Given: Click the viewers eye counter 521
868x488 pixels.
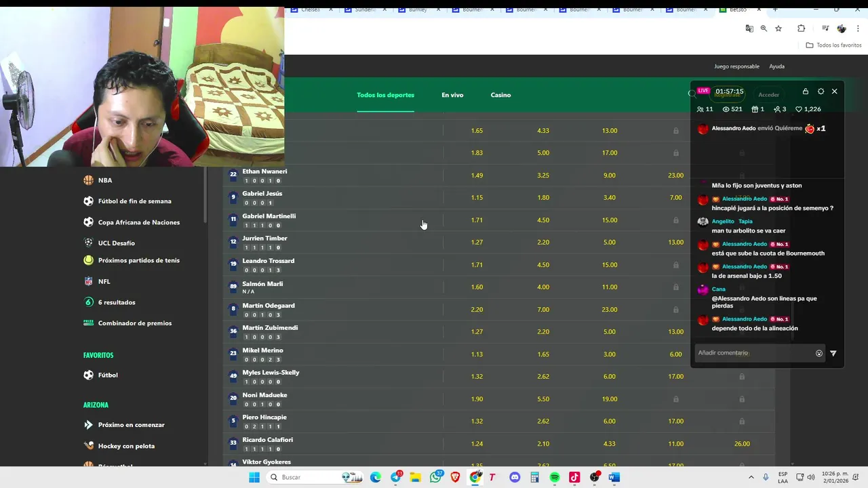Looking at the screenshot, I should 732,109.
